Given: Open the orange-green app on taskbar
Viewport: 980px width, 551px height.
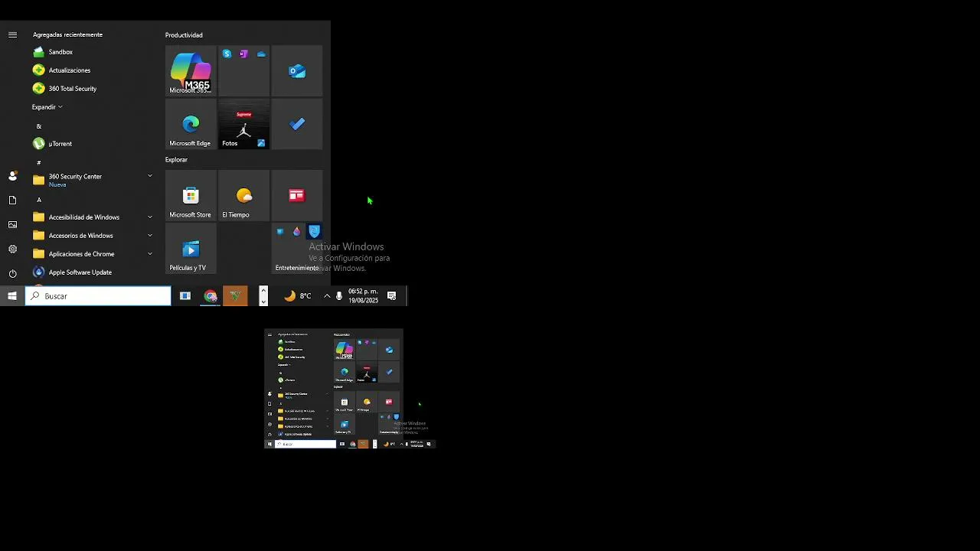Looking at the screenshot, I should coord(235,296).
